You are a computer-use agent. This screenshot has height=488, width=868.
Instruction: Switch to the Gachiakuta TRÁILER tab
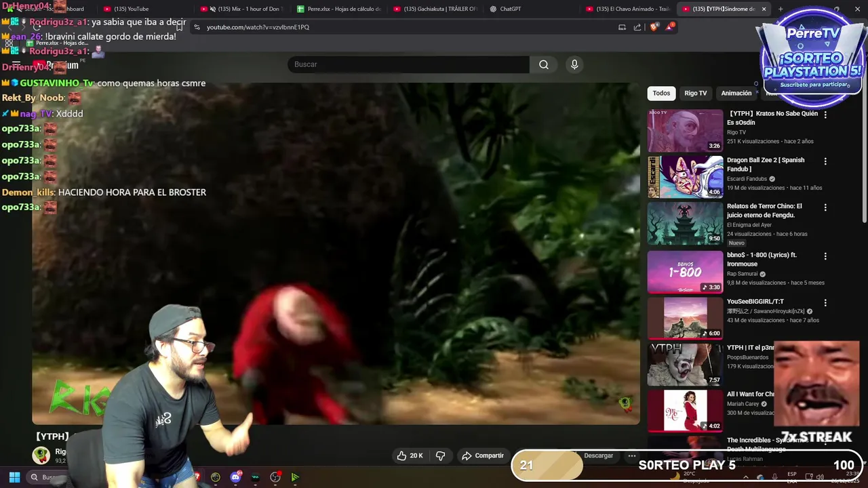tap(436, 9)
